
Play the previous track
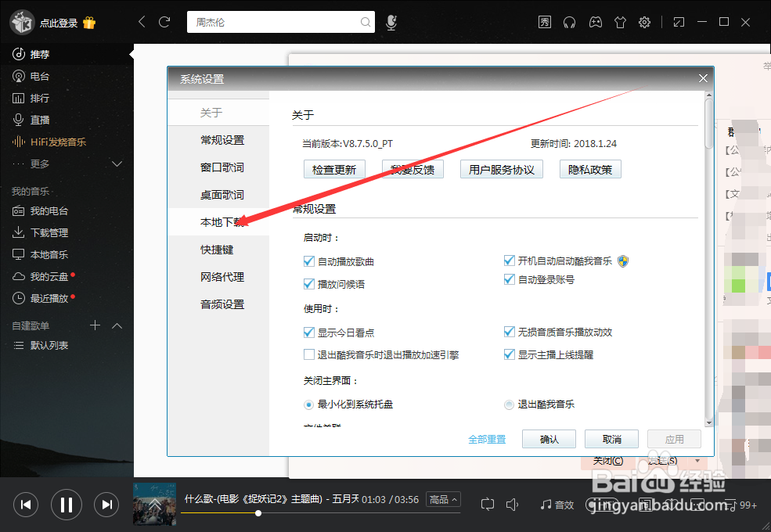click(26, 505)
